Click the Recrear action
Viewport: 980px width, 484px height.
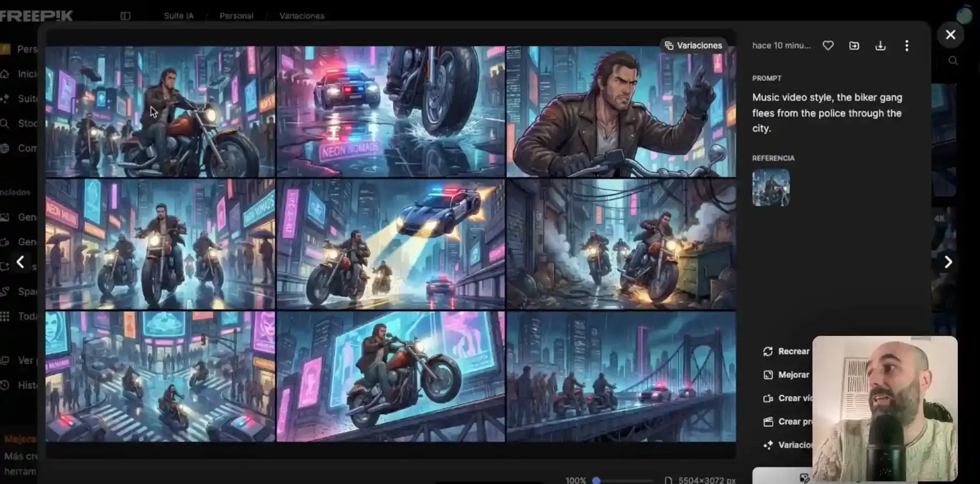coord(787,351)
